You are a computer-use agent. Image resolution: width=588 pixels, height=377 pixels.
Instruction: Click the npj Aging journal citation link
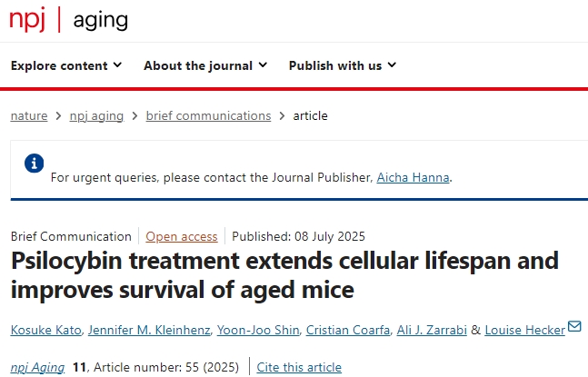pyautogui.click(x=37, y=367)
